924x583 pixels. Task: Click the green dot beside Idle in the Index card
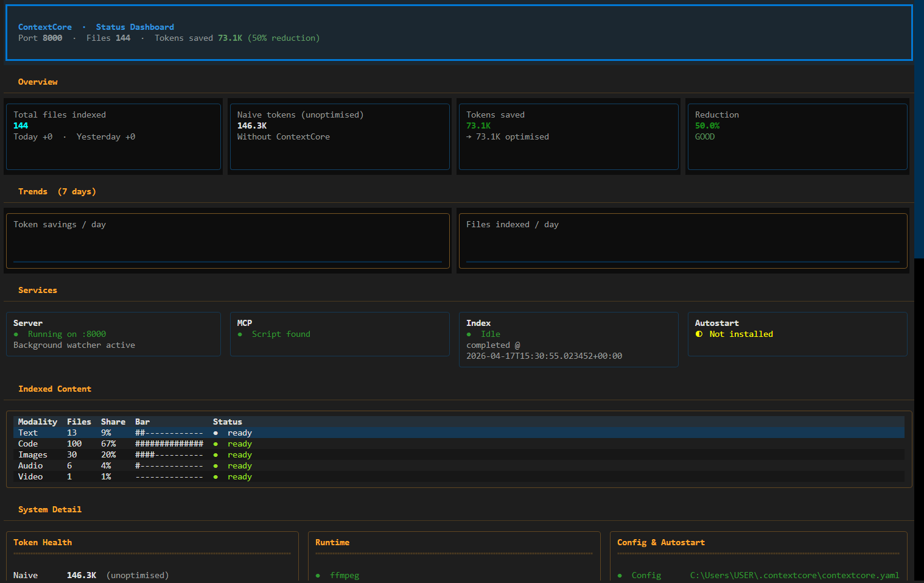click(x=469, y=334)
